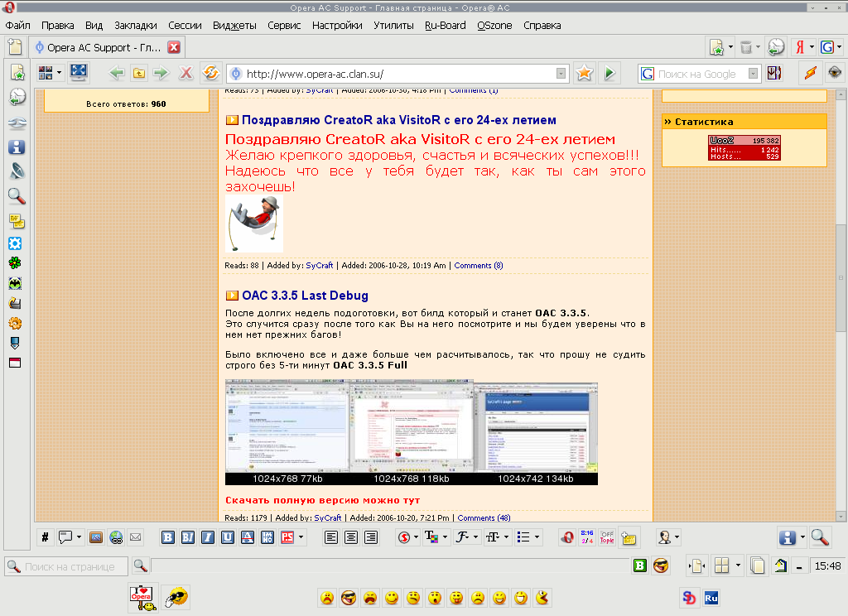
Task: Apply bold formatting with B button
Action: 168,537
